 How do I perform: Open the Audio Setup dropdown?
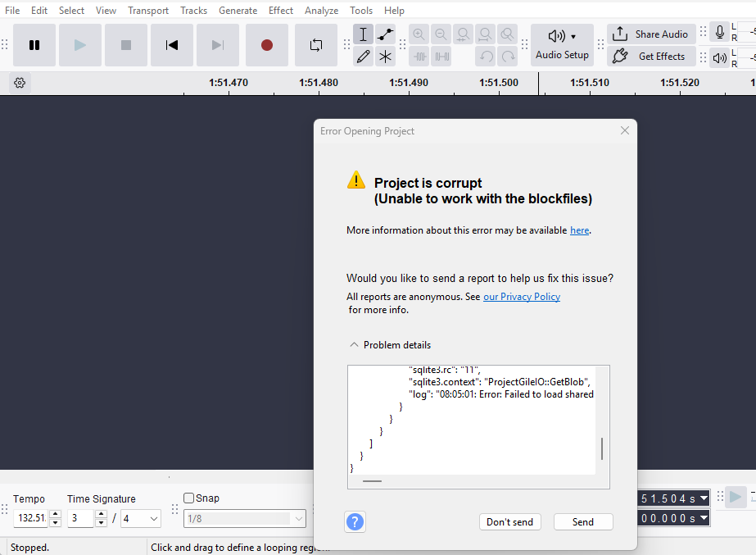(562, 44)
